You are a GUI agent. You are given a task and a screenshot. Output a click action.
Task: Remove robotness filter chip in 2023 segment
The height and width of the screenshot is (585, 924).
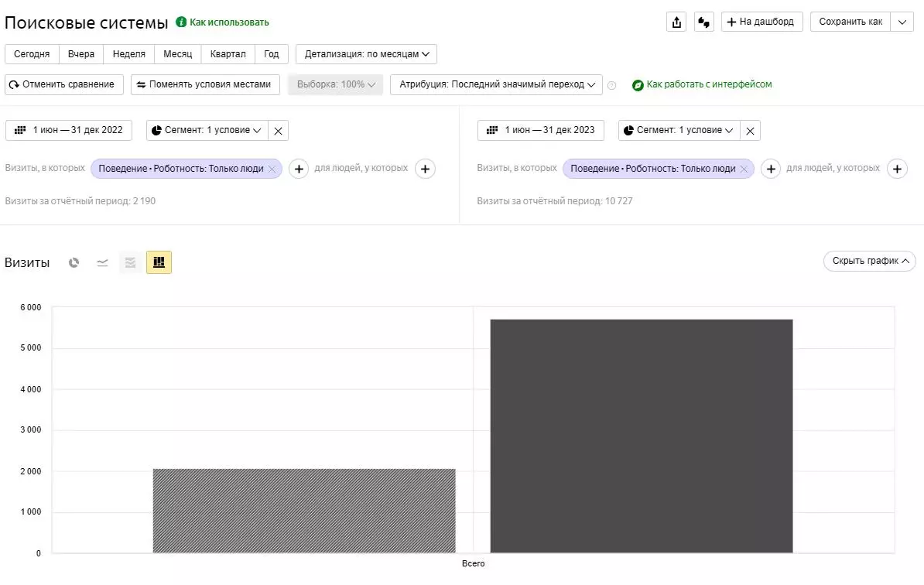tap(744, 169)
